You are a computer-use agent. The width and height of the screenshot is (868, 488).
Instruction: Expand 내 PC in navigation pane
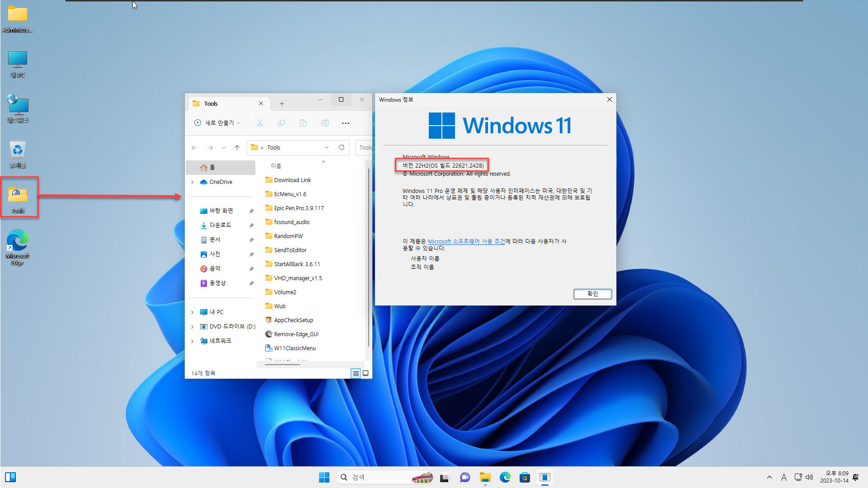pyautogui.click(x=192, y=312)
